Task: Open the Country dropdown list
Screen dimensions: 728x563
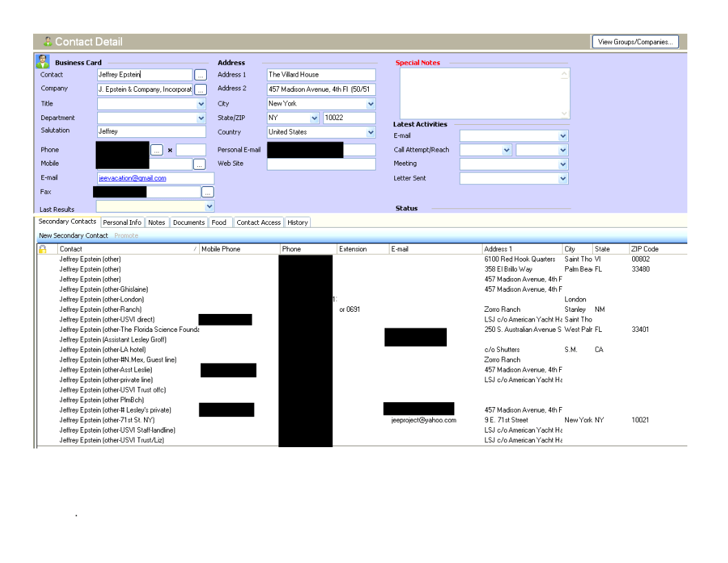Action: pyautogui.click(x=371, y=132)
